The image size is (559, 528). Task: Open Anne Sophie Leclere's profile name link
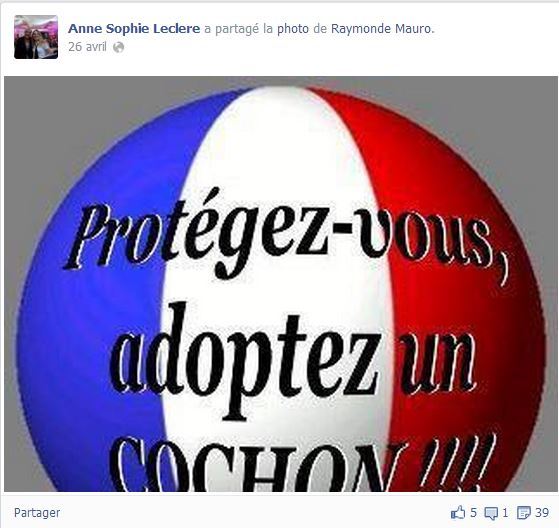click(134, 29)
